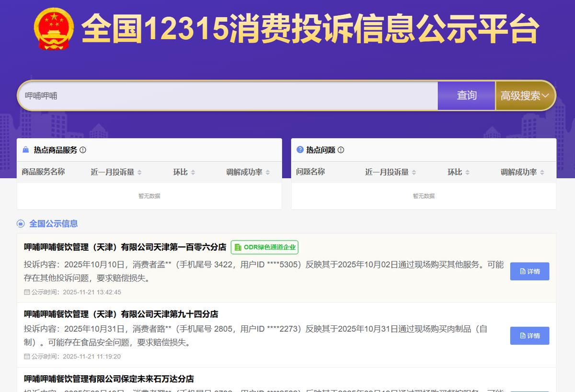Image resolution: width=575 pixels, height=392 pixels.
Task: Click info icon next to 热点商品服务
Action: tap(83, 150)
